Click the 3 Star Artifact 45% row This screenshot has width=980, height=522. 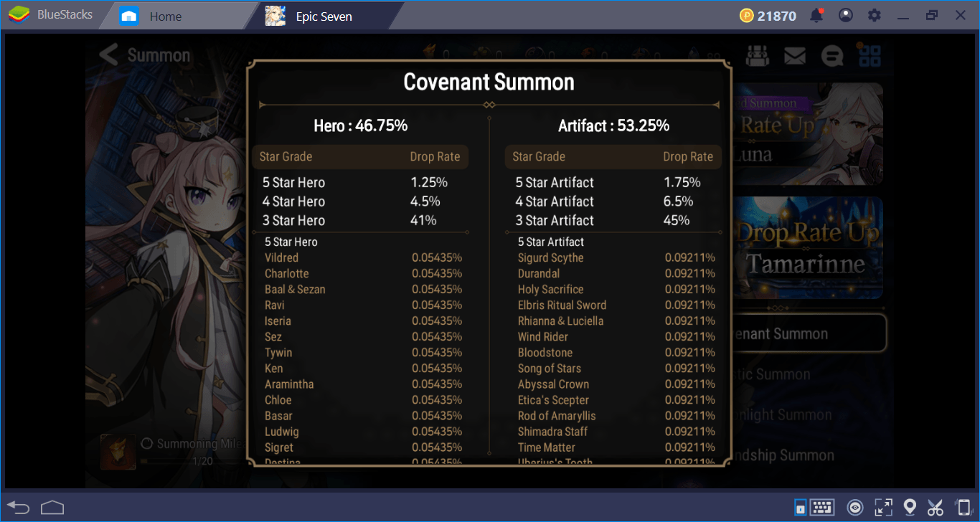[x=613, y=220]
